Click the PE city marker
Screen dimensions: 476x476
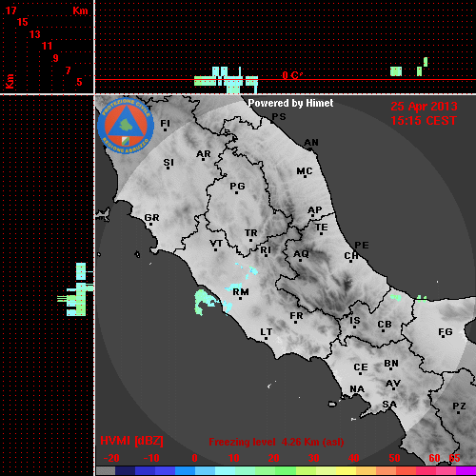click(x=362, y=246)
